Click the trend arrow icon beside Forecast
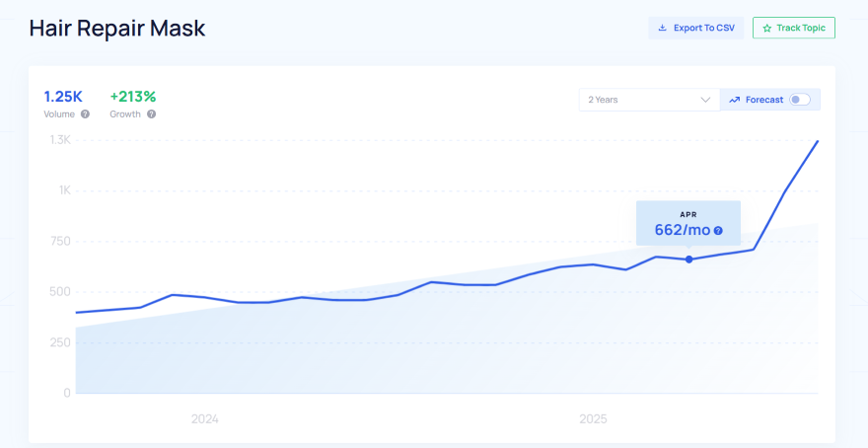The height and width of the screenshot is (448, 868). pyautogui.click(x=734, y=100)
